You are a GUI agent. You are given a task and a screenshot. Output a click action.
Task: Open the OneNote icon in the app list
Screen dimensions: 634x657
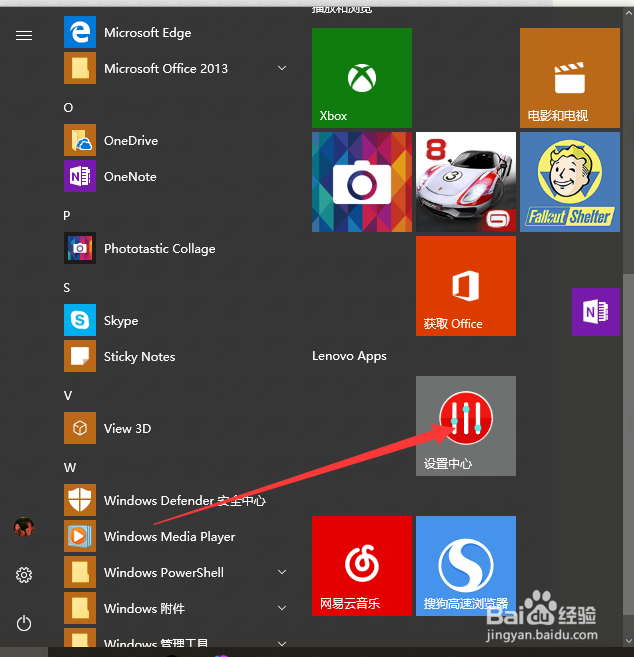pos(80,176)
